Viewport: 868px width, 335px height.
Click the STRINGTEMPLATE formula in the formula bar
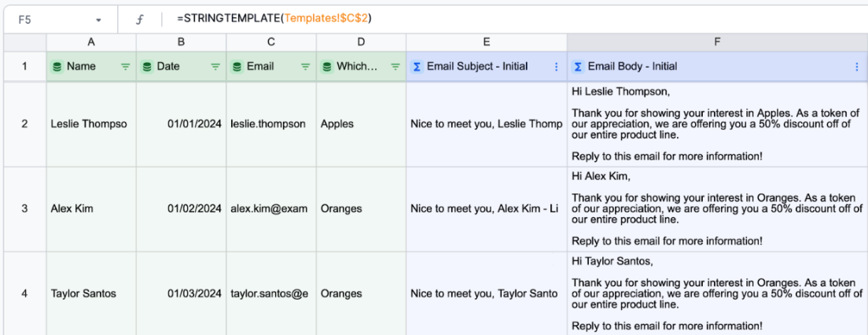click(x=274, y=19)
